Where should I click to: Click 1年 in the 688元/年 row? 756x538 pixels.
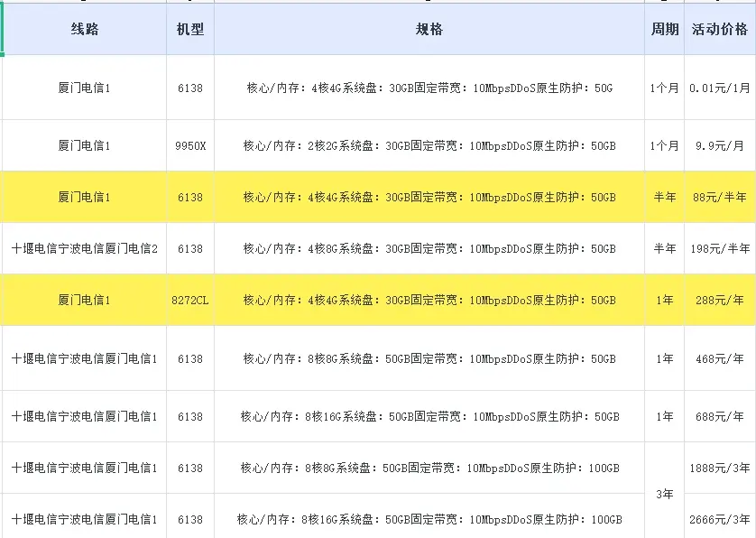(x=664, y=416)
